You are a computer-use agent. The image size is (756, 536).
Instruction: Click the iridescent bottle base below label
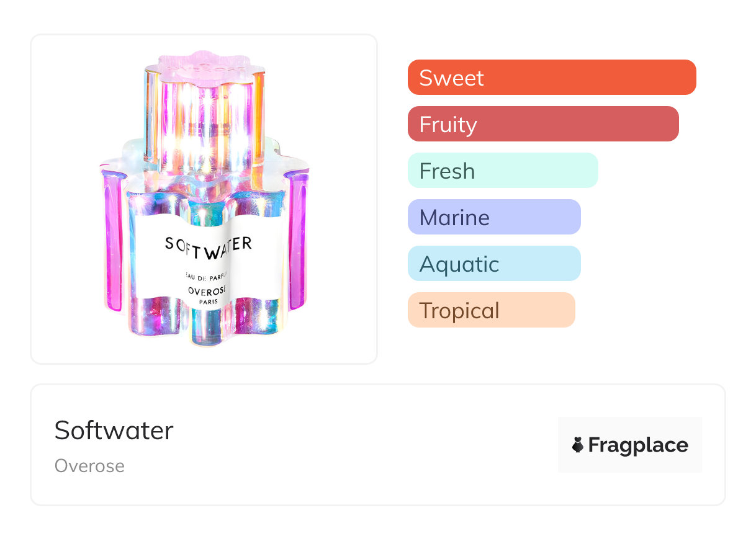tap(205, 326)
